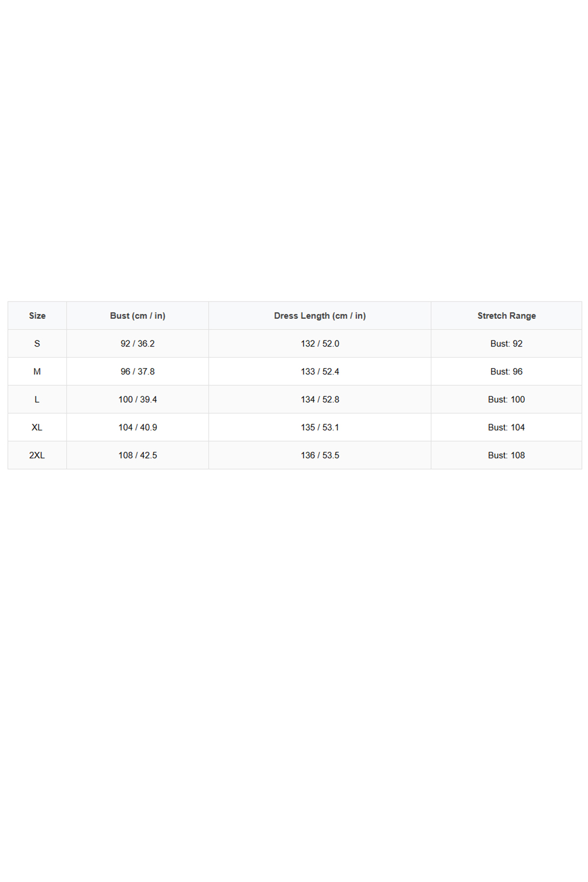The image size is (588, 882).
Task: Select the size S cell
Action: coord(37,344)
